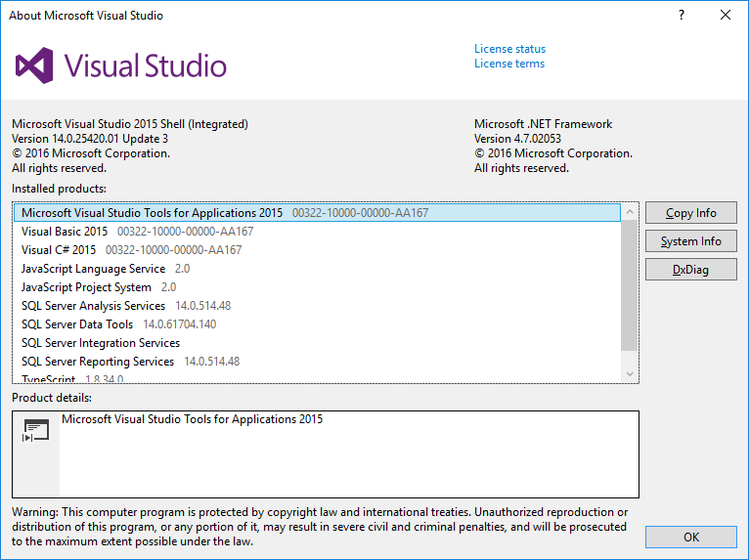This screenshot has width=749, height=560.
Task: Select the partially visible TypeScript row
Action: click(317, 377)
